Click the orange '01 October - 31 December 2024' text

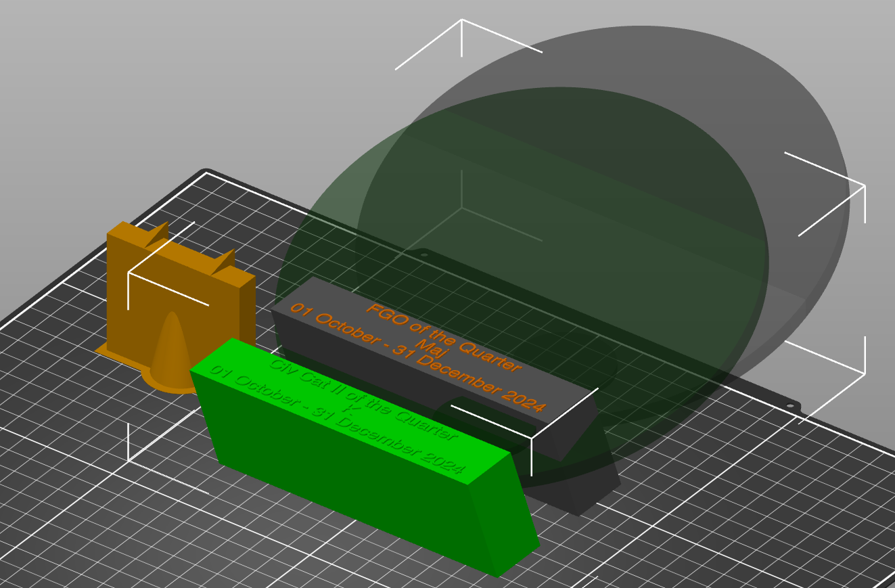click(x=417, y=357)
